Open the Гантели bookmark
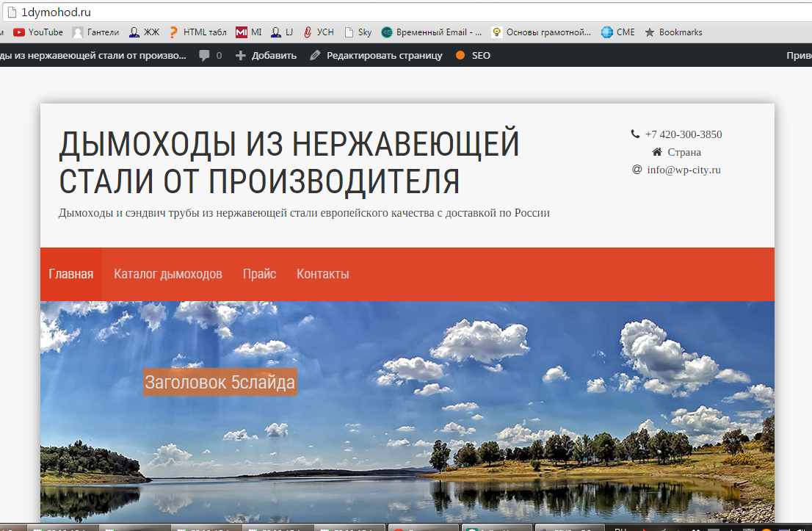812x531 pixels. (x=95, y=32)
